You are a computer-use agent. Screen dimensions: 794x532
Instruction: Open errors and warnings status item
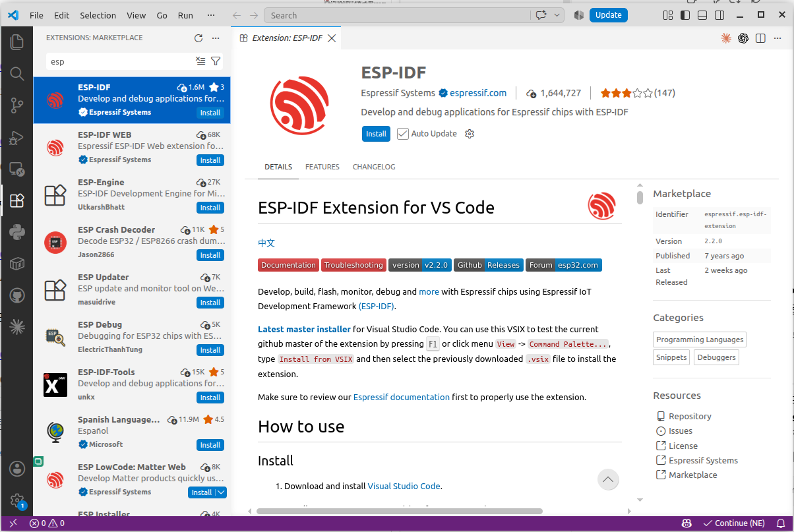point(47,523)
